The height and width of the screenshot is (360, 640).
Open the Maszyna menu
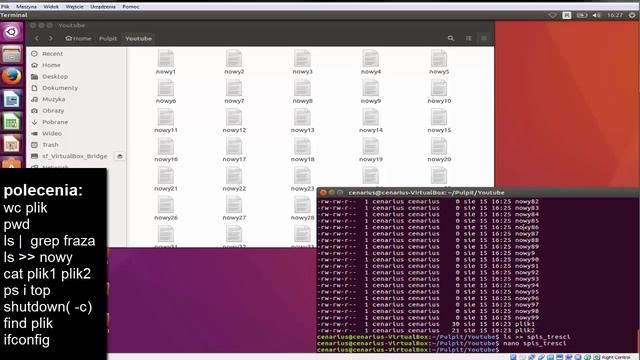point(27,7)
